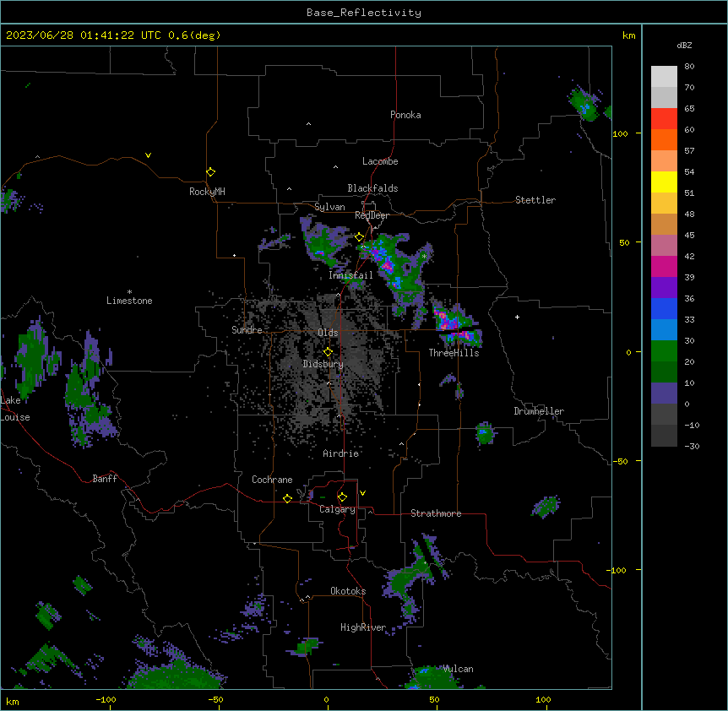Viewport: 728px width, 711px height.
Task: Click the white plus marker north of Drumheller
Action: (x=517, y=317)
